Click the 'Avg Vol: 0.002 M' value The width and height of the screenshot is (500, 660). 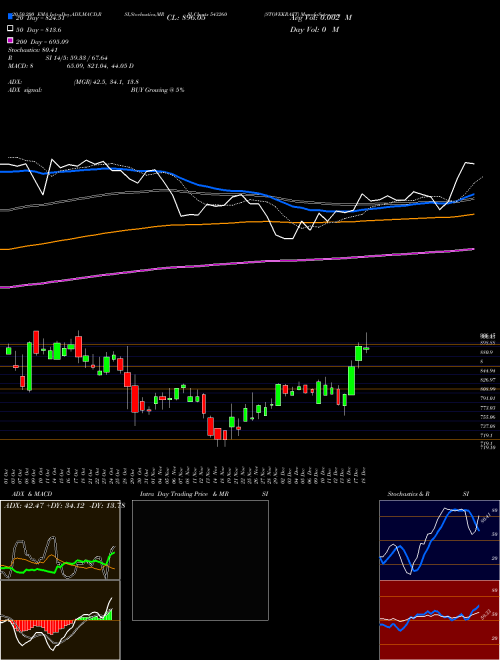[x=321, y=18]
